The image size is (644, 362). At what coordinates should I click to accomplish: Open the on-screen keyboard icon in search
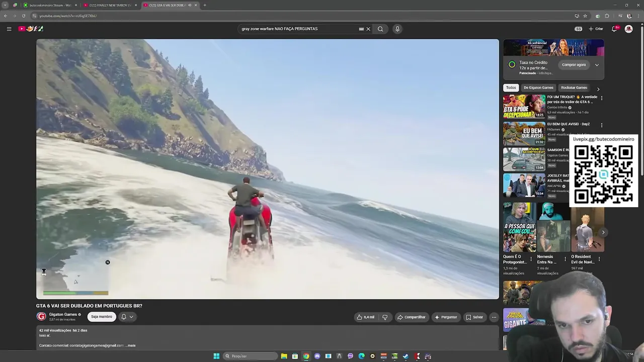(x=361, y=29)
